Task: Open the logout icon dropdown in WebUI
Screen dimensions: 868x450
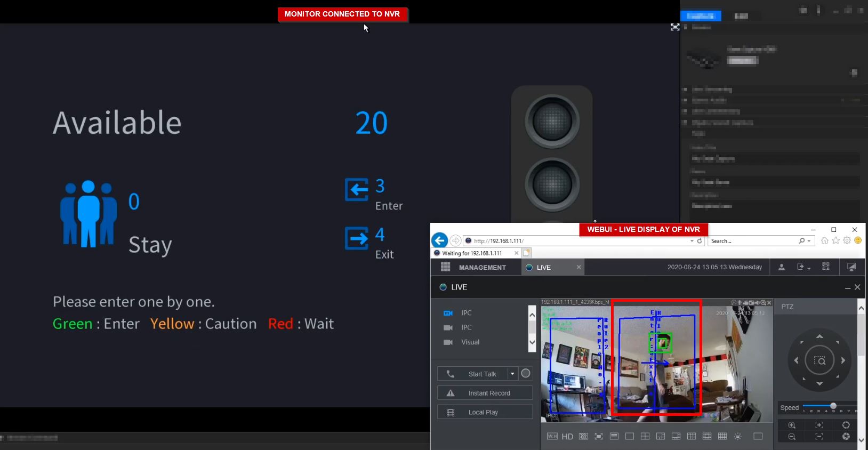Action: click(803, 267)
